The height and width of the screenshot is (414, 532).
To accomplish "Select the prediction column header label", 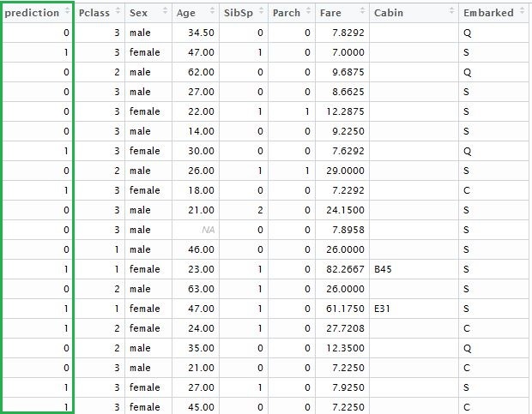I will [x=32, y=13].
